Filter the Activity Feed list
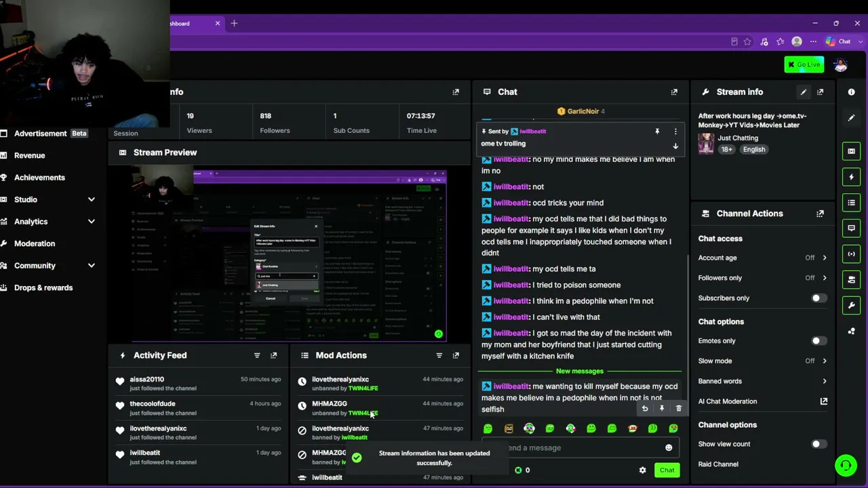This screenshot has width=868, height=488. pos(257,355)
